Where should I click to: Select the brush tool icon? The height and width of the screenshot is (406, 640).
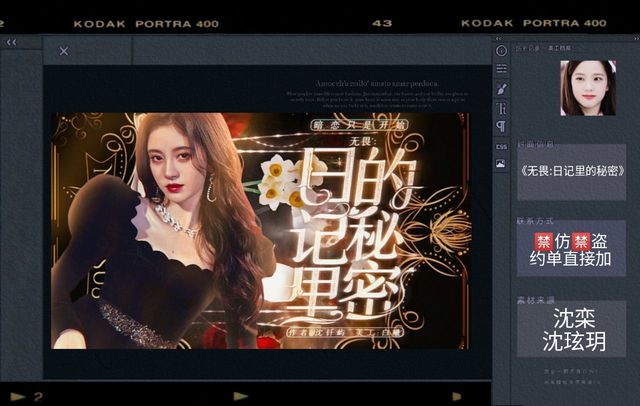pyautogui.click(x=501, y=88)
